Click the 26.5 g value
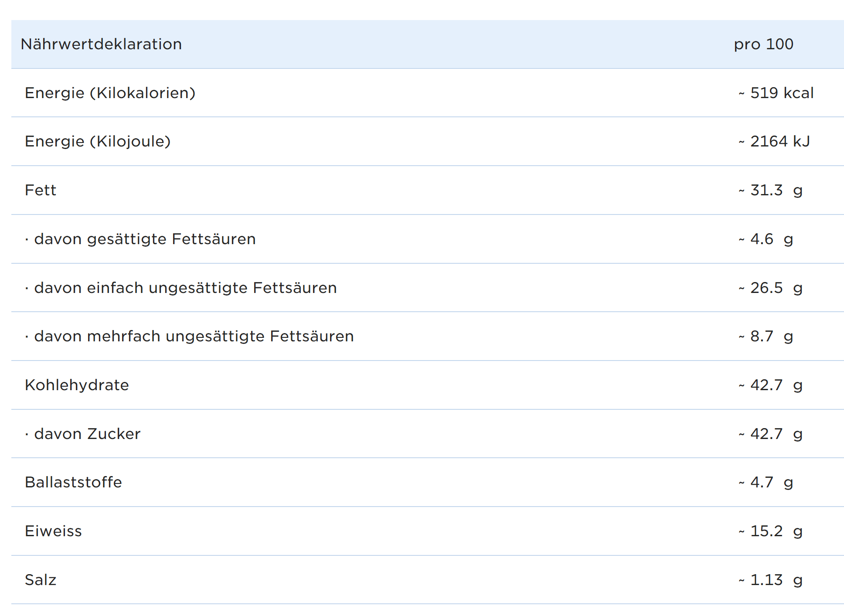This screenshot has height=616, width=844. pyautogui.click(x=770, y=288)
